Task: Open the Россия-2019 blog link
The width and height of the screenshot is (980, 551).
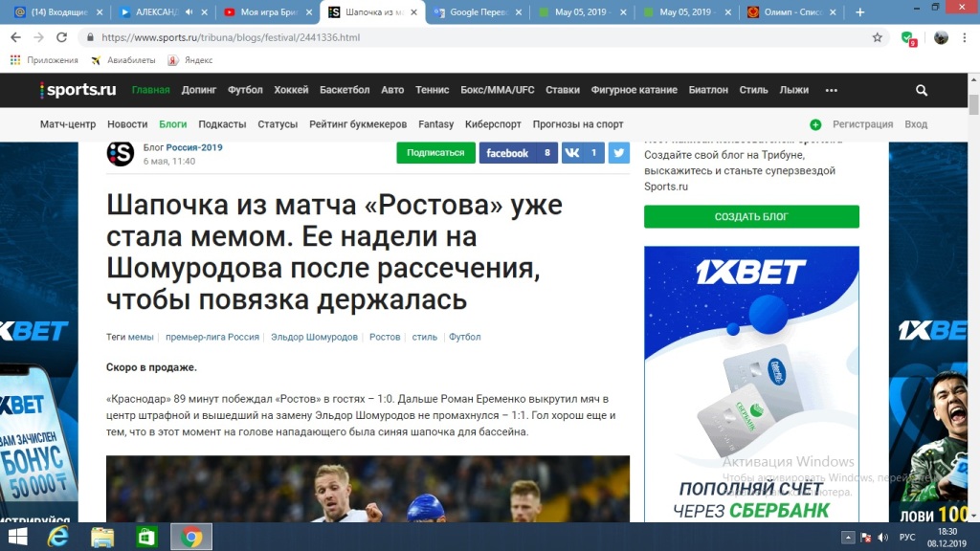Action: (x=193, y=147)
